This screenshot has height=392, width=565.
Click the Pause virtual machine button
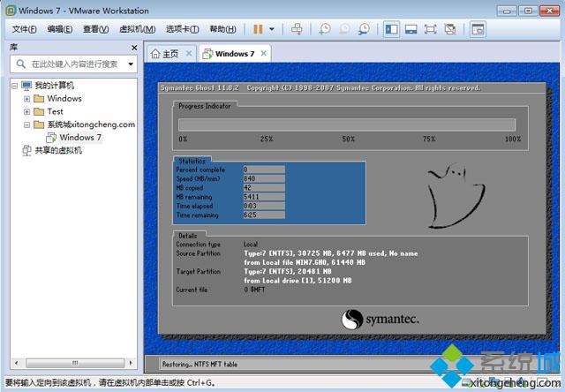pos(258,29)
